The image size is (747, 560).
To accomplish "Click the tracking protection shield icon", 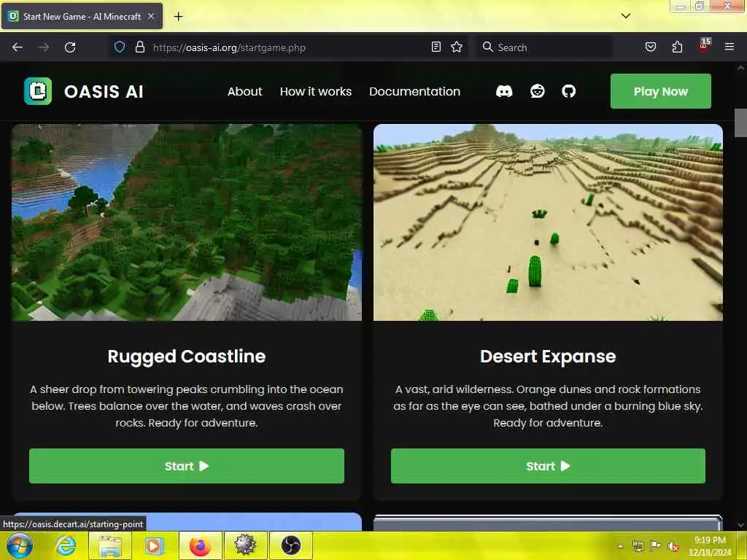I will (120, 47).
